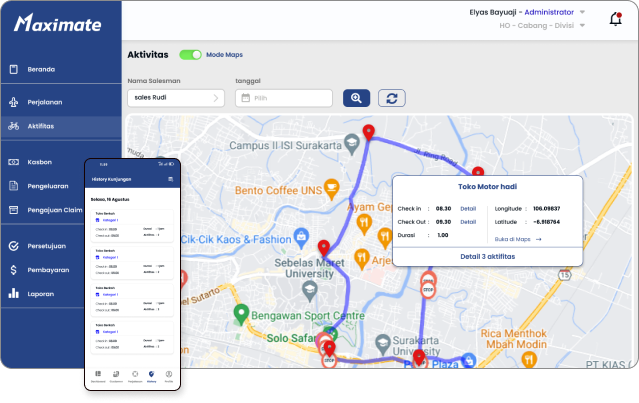Click the Maximate logo
The height and width of the screenshot is (403, 639).
tap(57, 23)
